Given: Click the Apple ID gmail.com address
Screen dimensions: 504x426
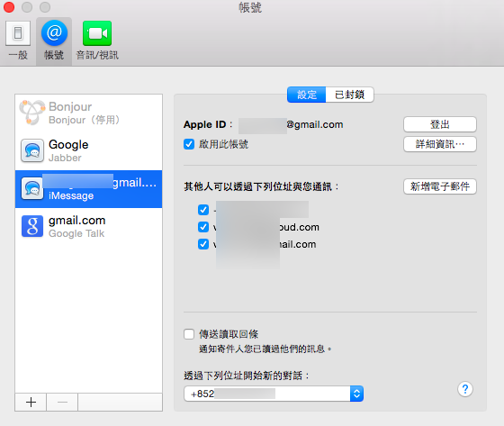Looking at the screenshot, I should coord(291,124).
